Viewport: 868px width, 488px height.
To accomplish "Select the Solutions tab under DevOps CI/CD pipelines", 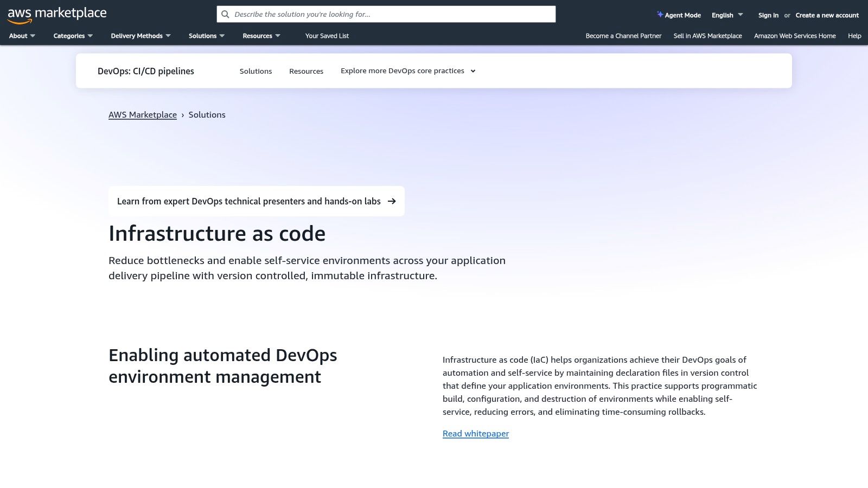I will coord(256,71).
